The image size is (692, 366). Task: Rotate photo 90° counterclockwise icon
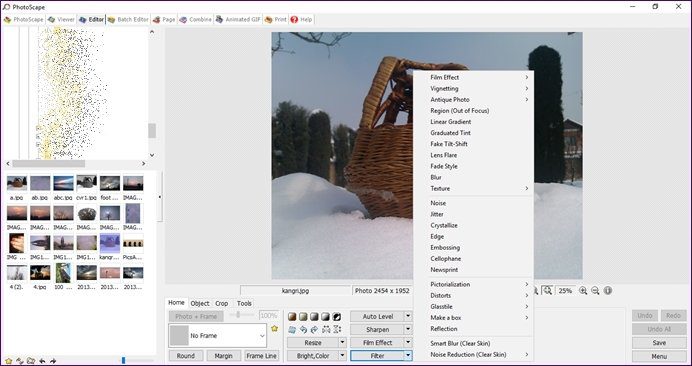[x=303, y=329]
